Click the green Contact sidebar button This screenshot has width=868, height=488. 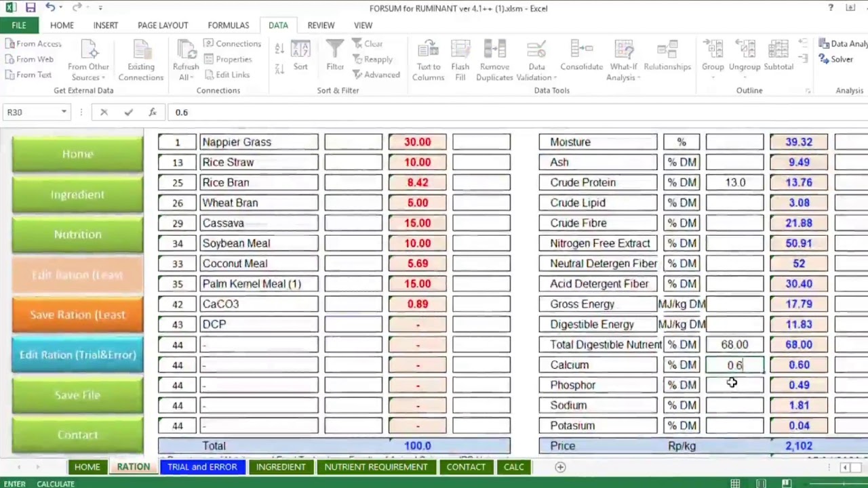tap(77, 435)
